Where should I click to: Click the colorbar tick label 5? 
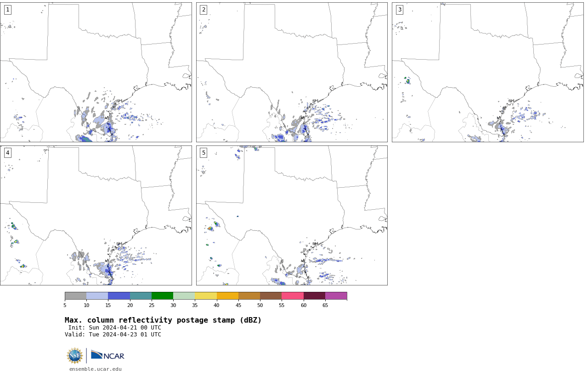coord(65,305)
